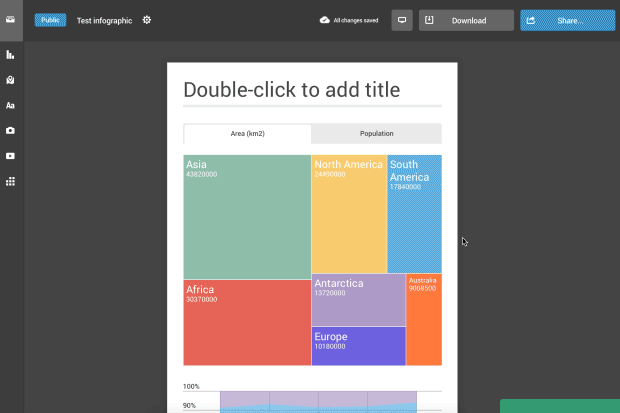Open the Infogram home logo menu
The height and width of the screenshot is (413, 620).
pyautogui.click(x=10, y=20)
